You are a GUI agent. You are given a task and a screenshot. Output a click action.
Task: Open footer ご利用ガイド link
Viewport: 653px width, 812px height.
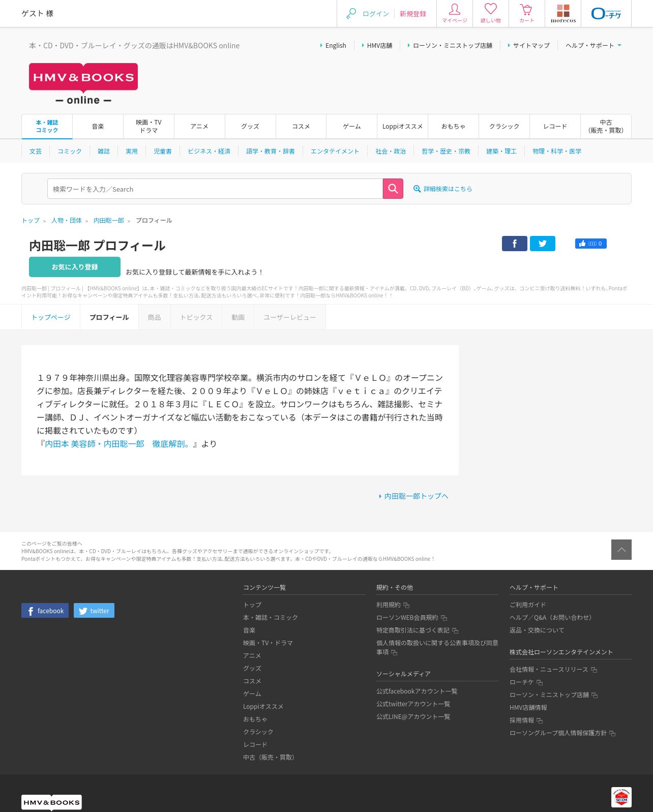coord(528,605)
